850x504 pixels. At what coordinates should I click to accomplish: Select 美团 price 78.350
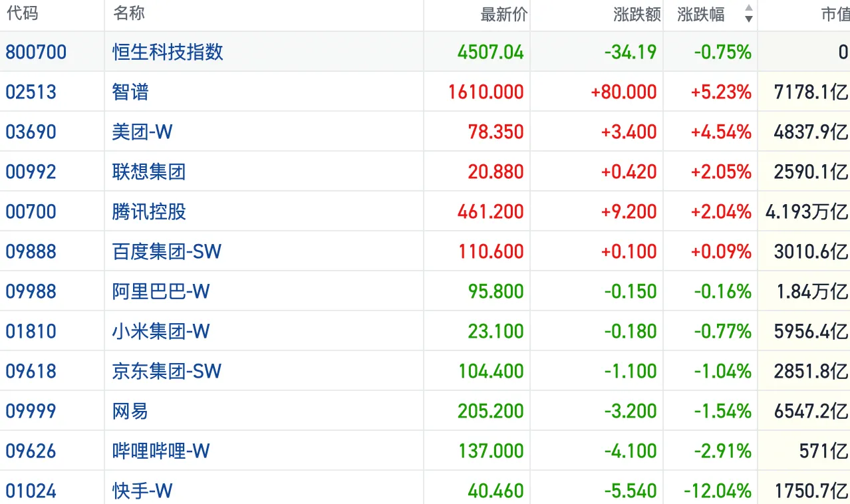[496, 132]
